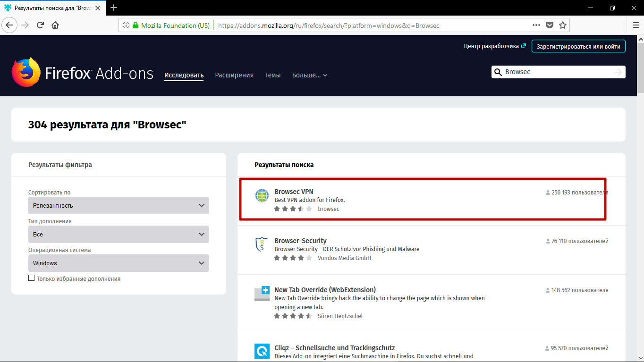Open the Browsec VPN add-on link
644x362 pixels.
[294, 192]
